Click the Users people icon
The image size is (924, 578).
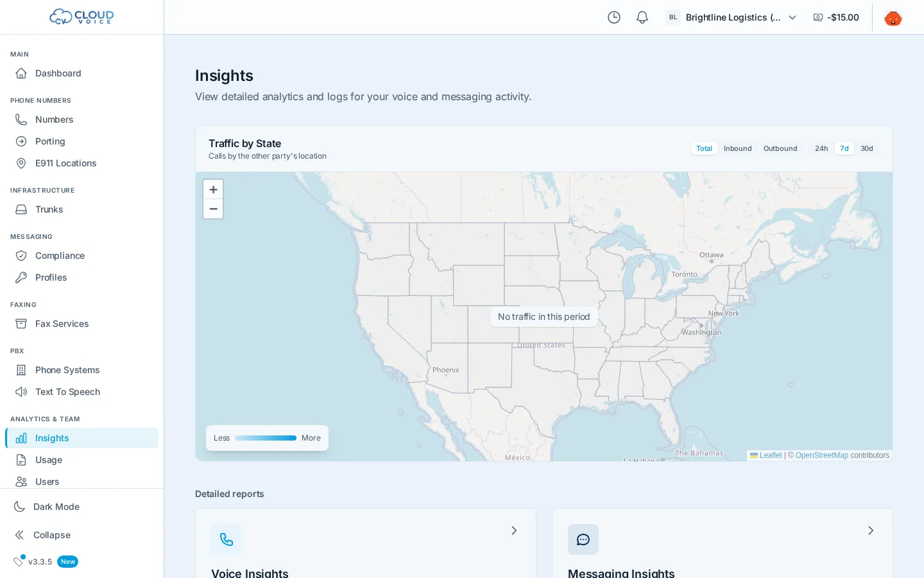tap(21, 482)
